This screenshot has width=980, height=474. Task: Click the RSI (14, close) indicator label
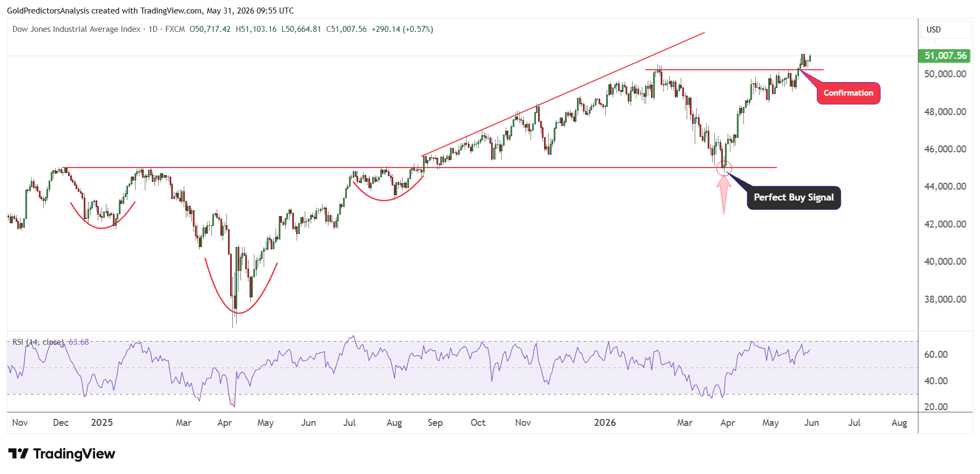38,342
